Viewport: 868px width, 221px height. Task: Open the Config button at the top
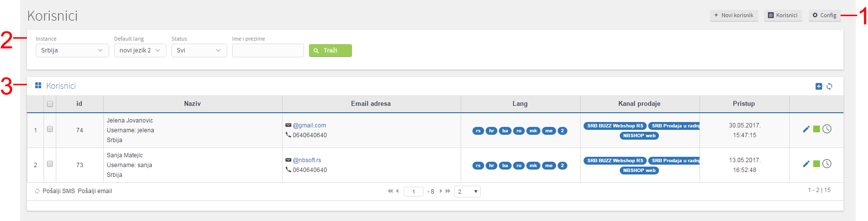[824, 15]
